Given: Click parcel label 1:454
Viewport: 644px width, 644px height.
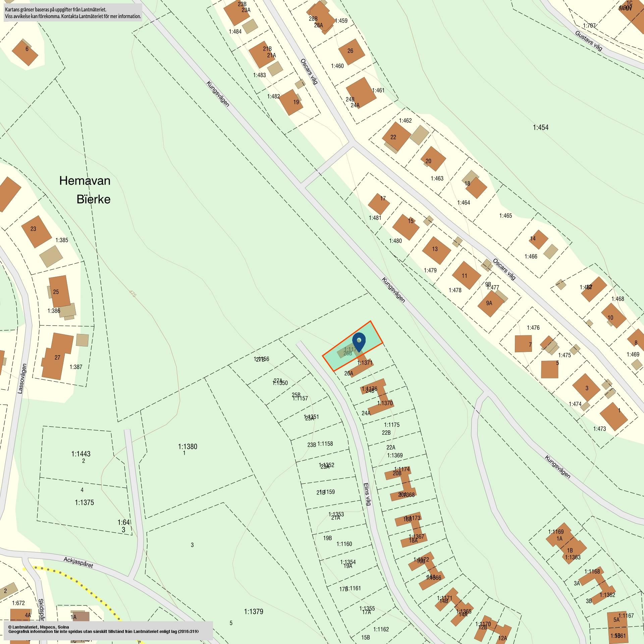Looking at the screenshot, I should 540,127.
